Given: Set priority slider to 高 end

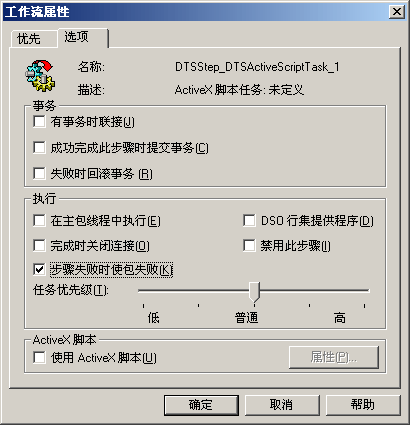Looking at the screenshot, I should [365, 291].
